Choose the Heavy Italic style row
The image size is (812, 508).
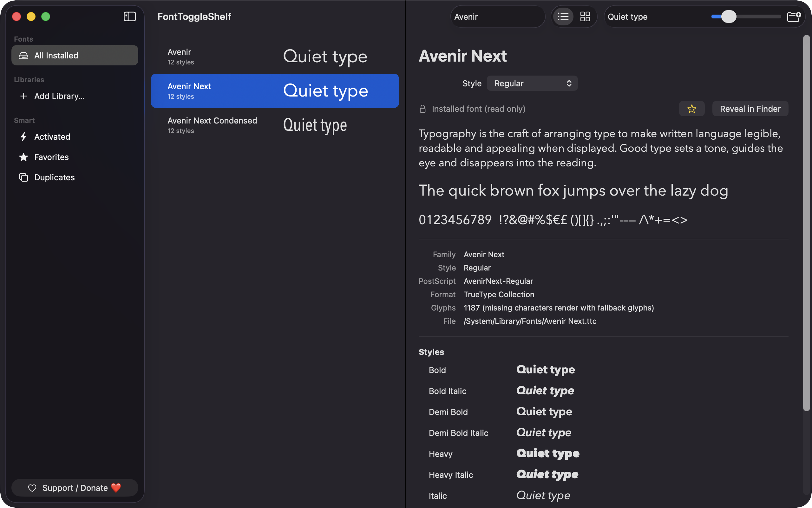pyautogui.click(x=603, y=475)
